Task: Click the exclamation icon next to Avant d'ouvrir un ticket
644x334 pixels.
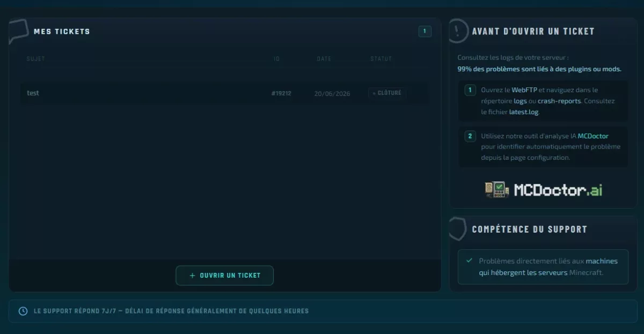Action: click(x=458, y=31)
